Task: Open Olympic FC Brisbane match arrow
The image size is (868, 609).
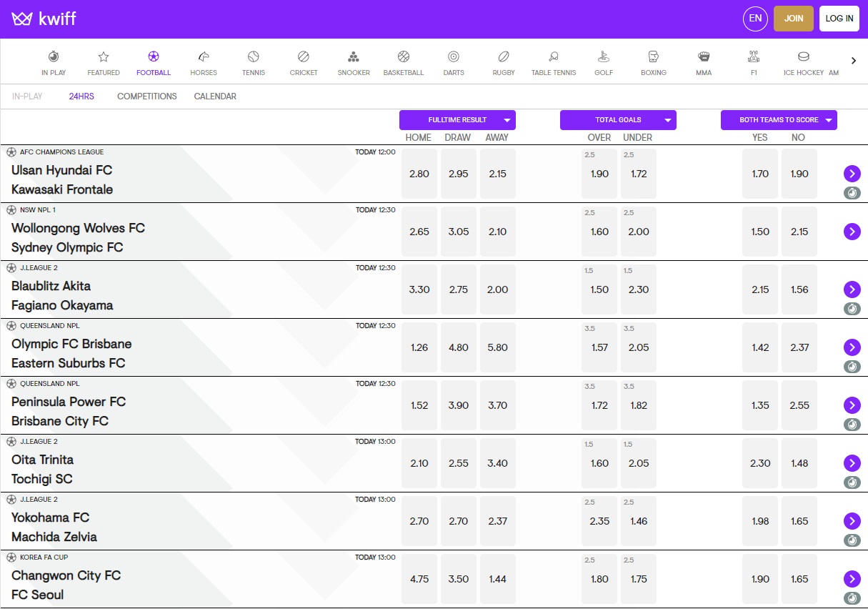Action: point(852,347)
